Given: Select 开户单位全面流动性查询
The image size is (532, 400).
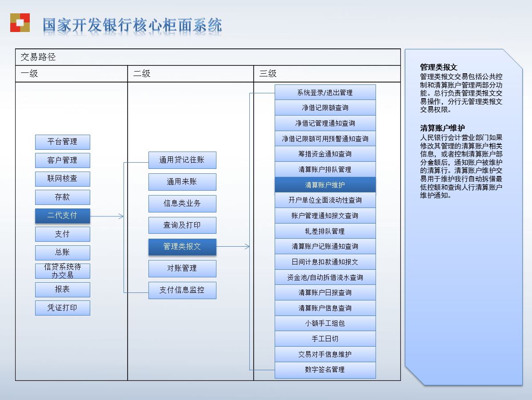Looking at the screenshot, I should [x=325, y=200].
